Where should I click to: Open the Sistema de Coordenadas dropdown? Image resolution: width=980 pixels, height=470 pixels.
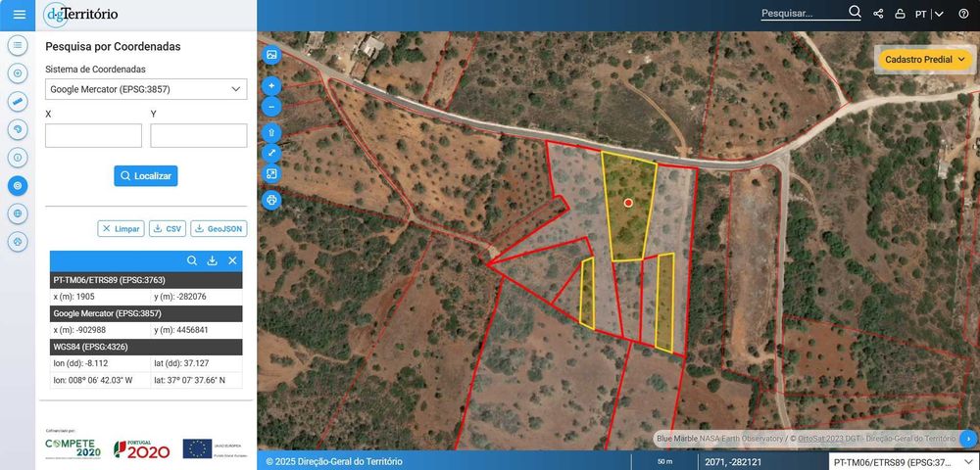click(146, 89)
